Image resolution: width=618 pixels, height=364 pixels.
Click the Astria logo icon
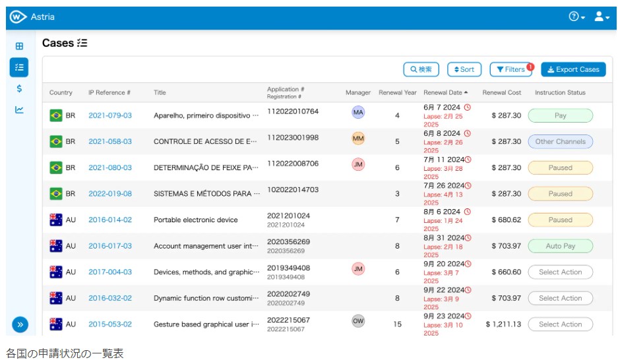(18, 17)
